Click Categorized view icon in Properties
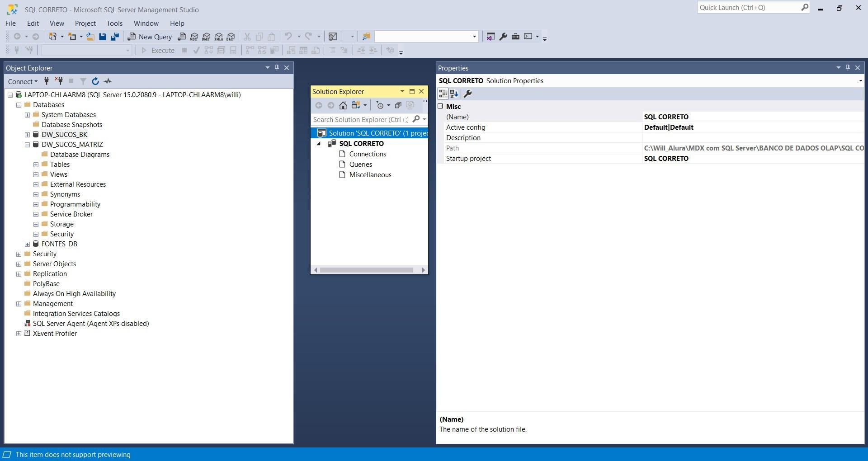868x461 pixels. pyautogui.click(x=443, y=94)
